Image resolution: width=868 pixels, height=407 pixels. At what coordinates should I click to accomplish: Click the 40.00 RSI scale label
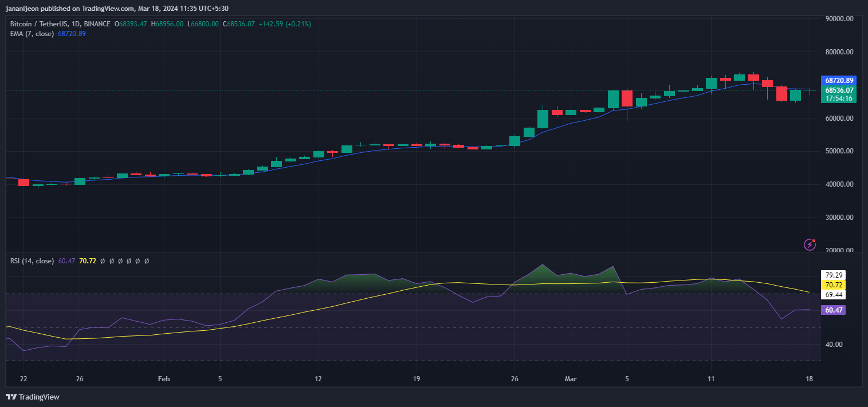point(834,344)
